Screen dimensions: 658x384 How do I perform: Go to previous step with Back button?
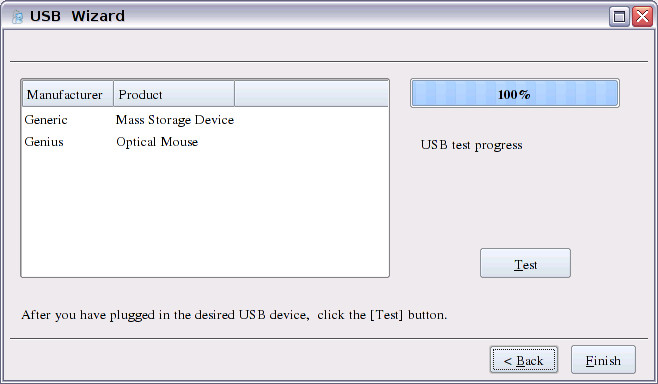tap(524, 360)
